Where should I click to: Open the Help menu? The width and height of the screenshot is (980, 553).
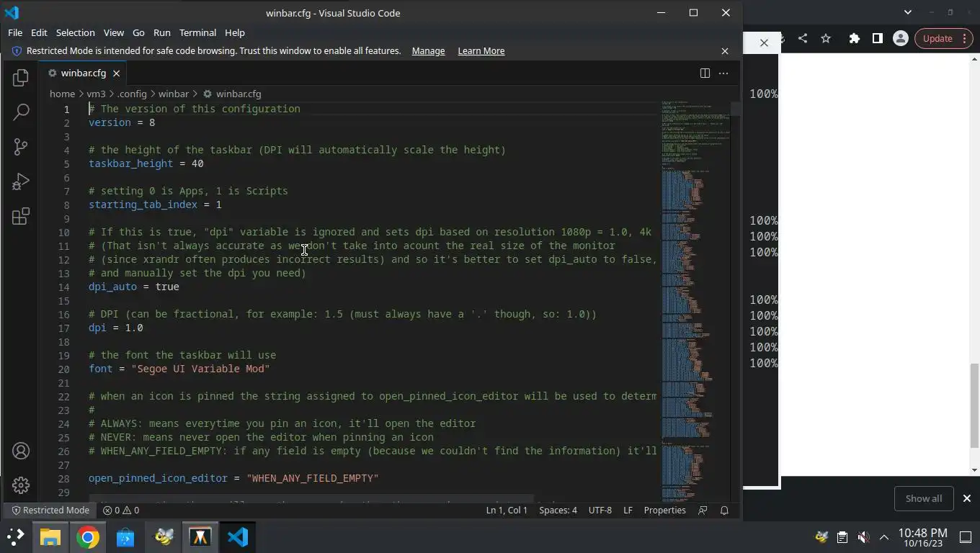[235, 32]
